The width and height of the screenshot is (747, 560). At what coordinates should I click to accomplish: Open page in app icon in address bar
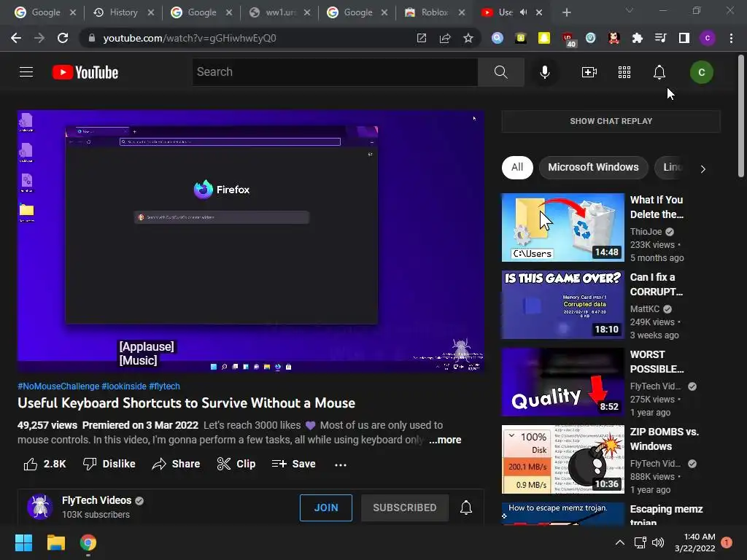[x=422, y=38]
